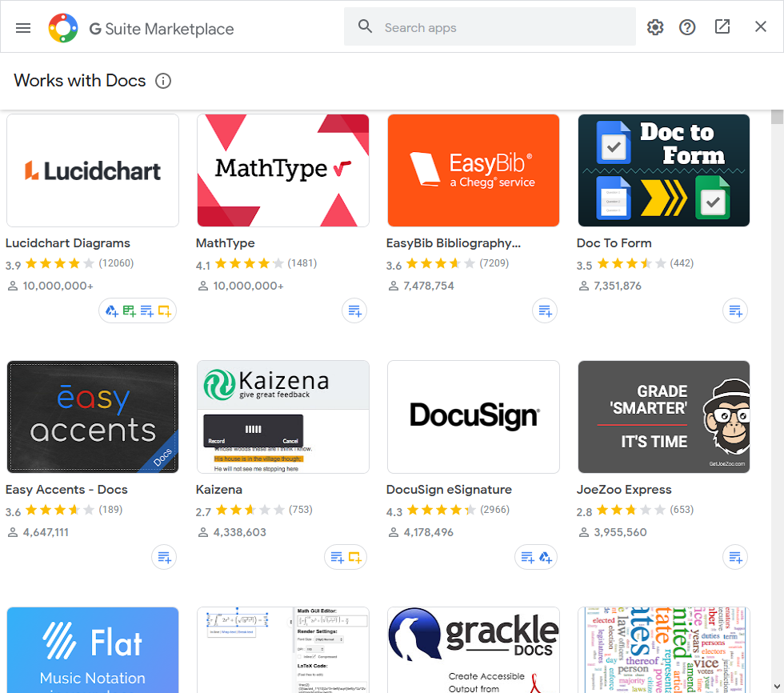
Task: Open the Flat Music Notation thumbnail
Action: (93, 650)
